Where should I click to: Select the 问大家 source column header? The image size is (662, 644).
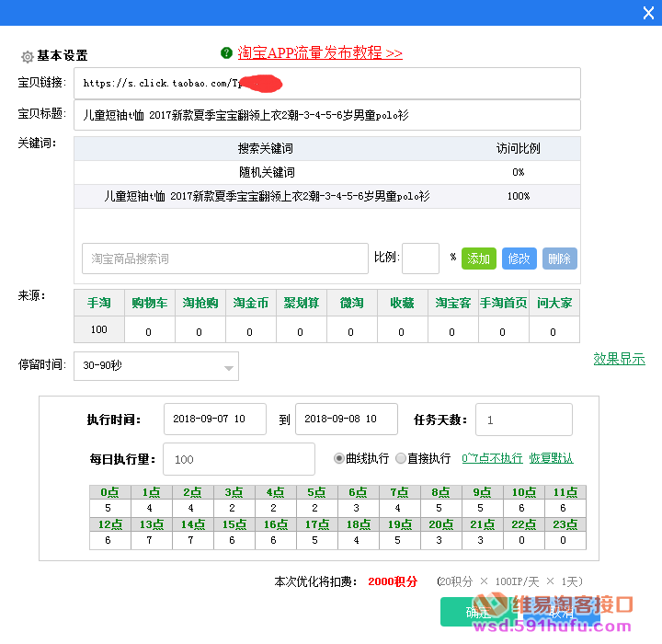554,303
